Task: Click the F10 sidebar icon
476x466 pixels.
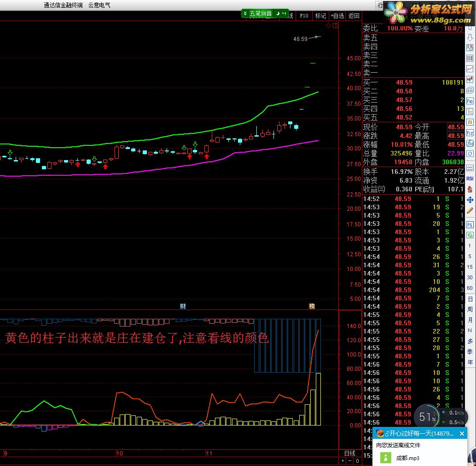Action: [x=470, y=101]
